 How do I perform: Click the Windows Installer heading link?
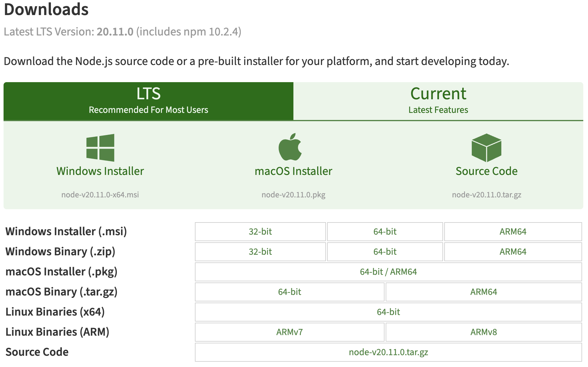100,171
